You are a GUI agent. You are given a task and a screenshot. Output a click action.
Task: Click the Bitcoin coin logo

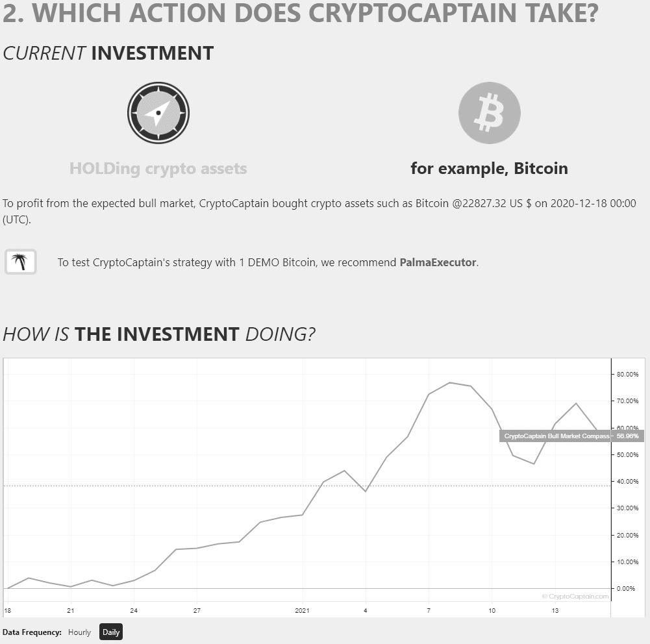coord(489,113)
